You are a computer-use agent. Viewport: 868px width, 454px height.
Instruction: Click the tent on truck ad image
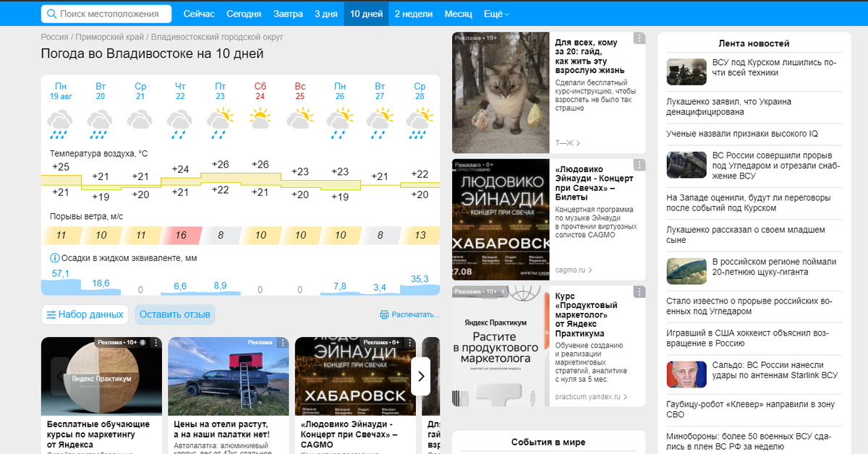pyautogui.click(x=228, y=377)
